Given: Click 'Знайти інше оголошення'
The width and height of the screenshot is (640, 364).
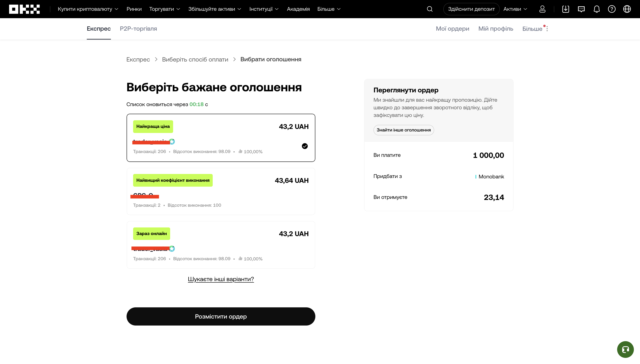Looking at the screenshot, I should [404, 130].
